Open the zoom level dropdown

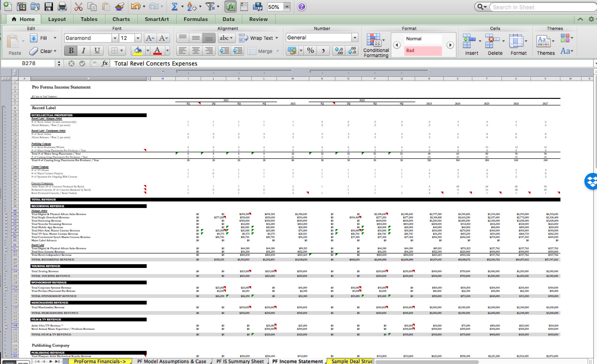click(x=287, y=7)
